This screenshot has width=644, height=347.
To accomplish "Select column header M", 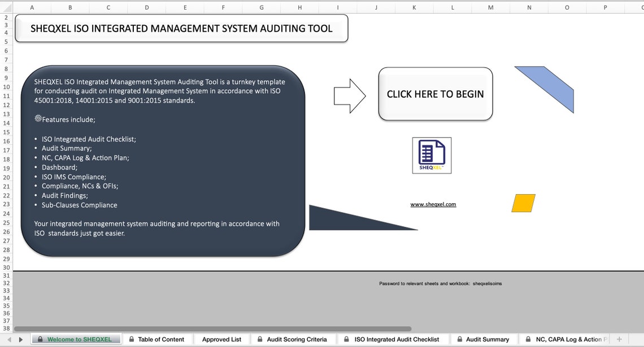I will (490, 7).
